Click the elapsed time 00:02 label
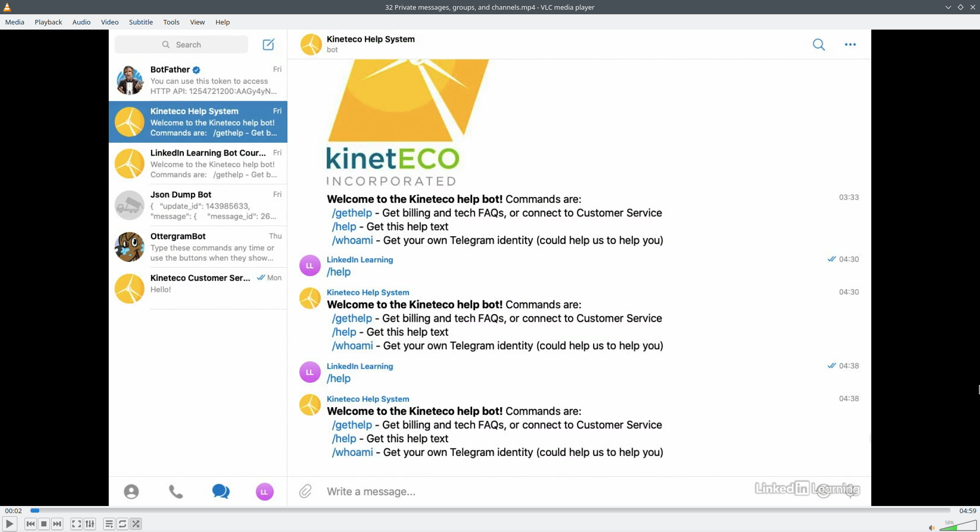This screenshot has width=980, height=532. coord(13,511)
